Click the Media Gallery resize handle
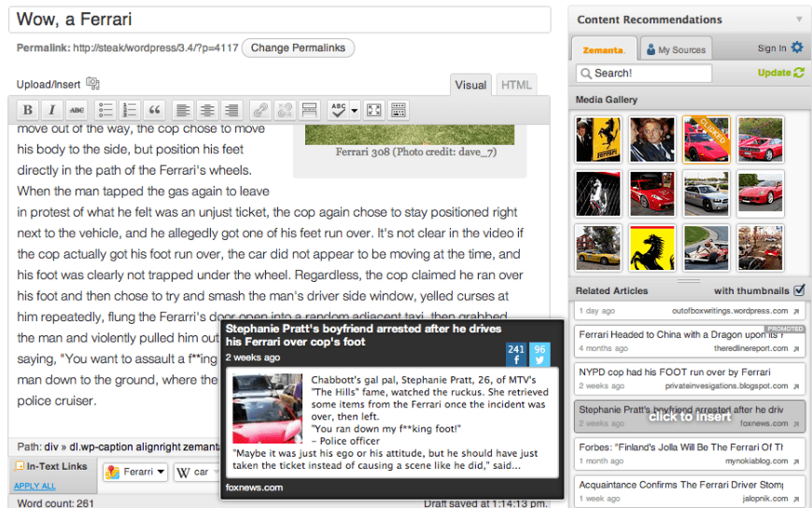 pyautogui.click(x=690, y=280)
